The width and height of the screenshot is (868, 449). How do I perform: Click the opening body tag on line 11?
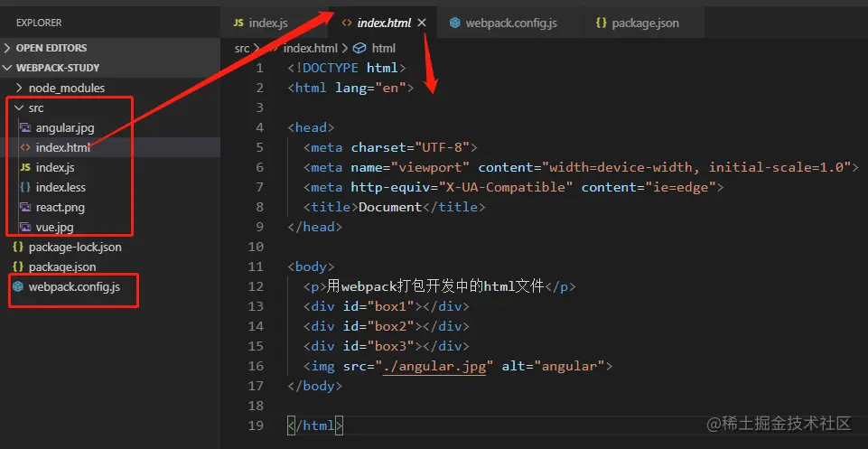[x=311, y=267]
